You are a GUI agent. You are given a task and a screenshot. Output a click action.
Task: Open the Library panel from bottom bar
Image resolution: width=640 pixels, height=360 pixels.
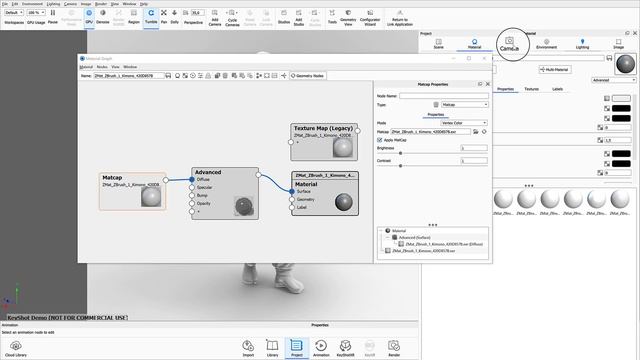pyautogui.click(x=272, y=348)
